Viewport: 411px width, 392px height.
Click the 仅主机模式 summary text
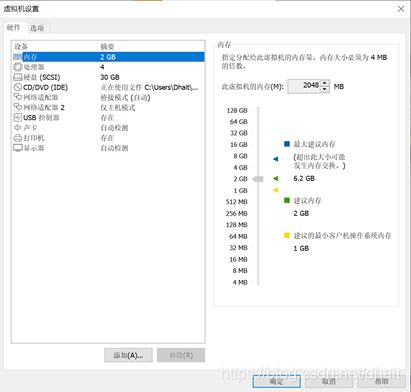pyautogui.click(x=118, y=108)
